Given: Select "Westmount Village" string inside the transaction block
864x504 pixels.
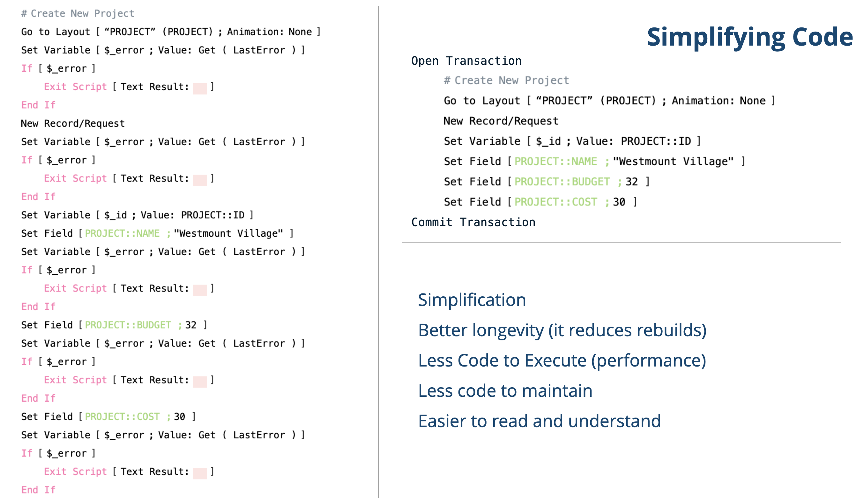Looking at the screenshot, I should [673, 161].
